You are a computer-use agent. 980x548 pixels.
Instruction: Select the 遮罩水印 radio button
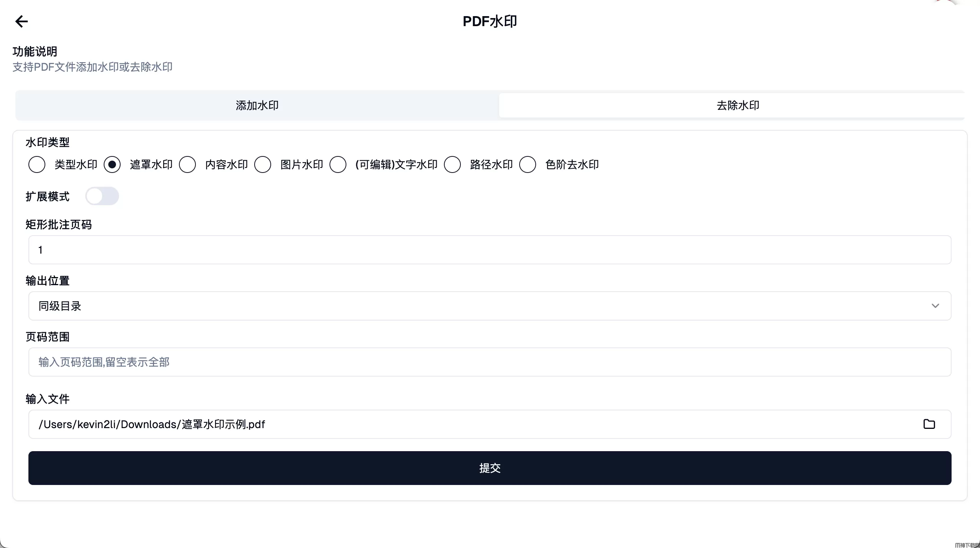click(x=112, y=164)
